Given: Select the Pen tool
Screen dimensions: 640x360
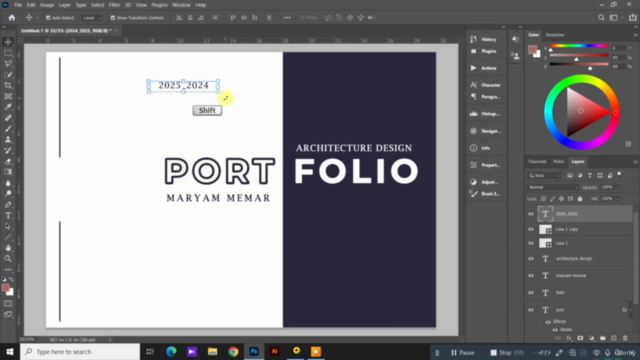Looking at the screenshot, I should point(8,204).
